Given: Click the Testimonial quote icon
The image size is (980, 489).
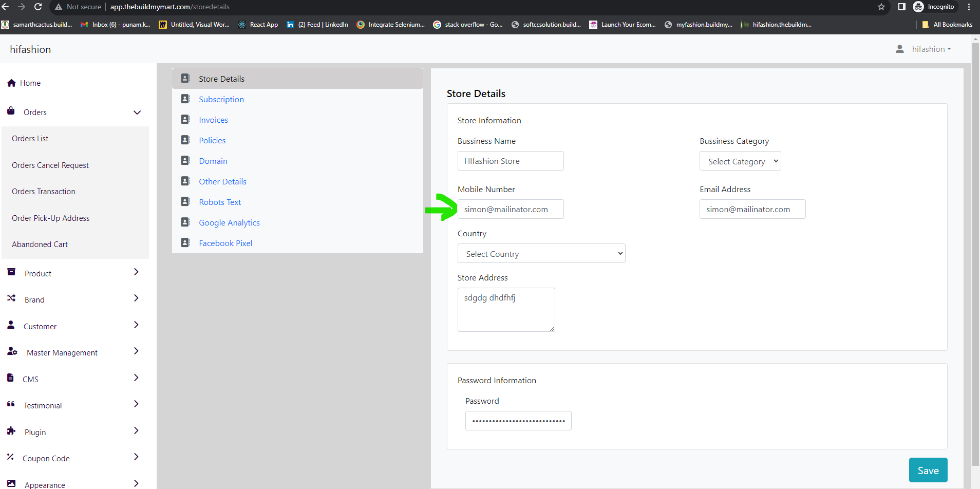Looking at the screenshot, I should tap(11, 404).
